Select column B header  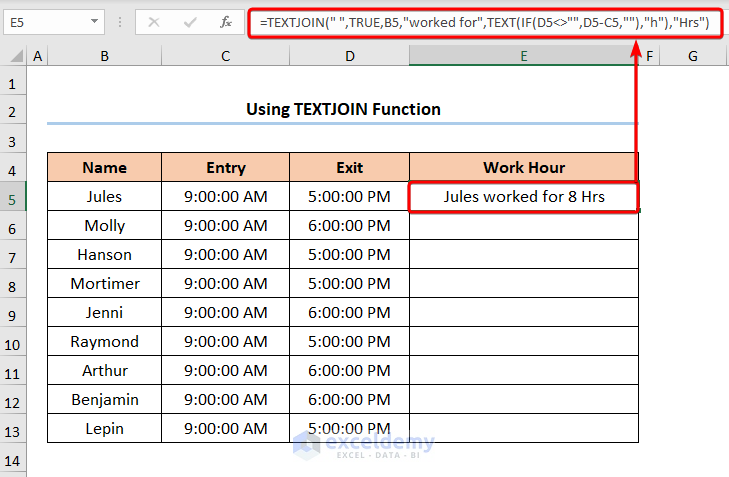point(105,56)
